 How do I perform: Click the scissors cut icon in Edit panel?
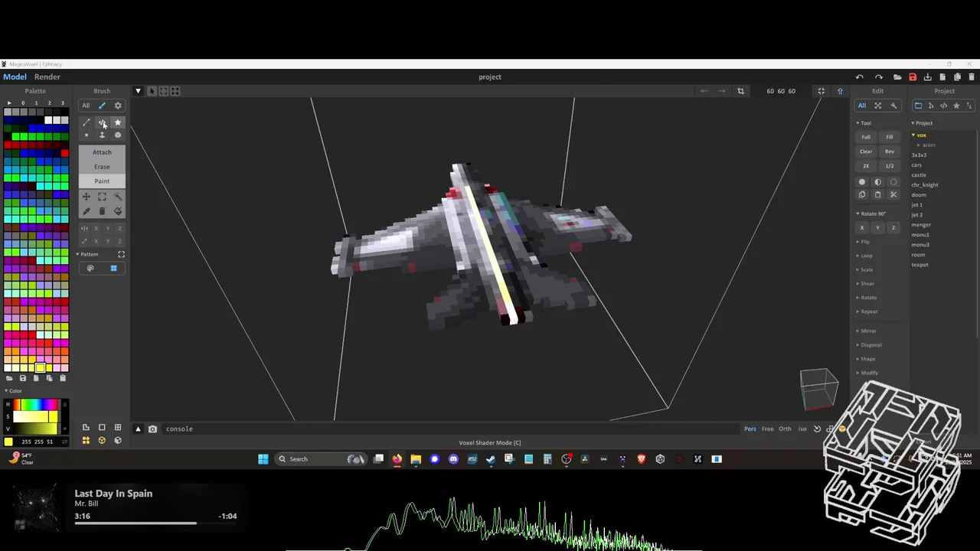893,195
